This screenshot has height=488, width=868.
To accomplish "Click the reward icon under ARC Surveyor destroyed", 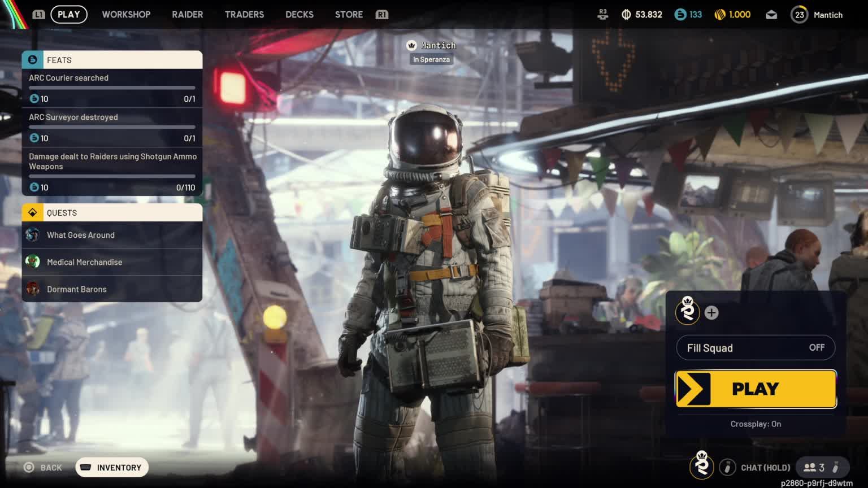I will click(x=34, y=138).
